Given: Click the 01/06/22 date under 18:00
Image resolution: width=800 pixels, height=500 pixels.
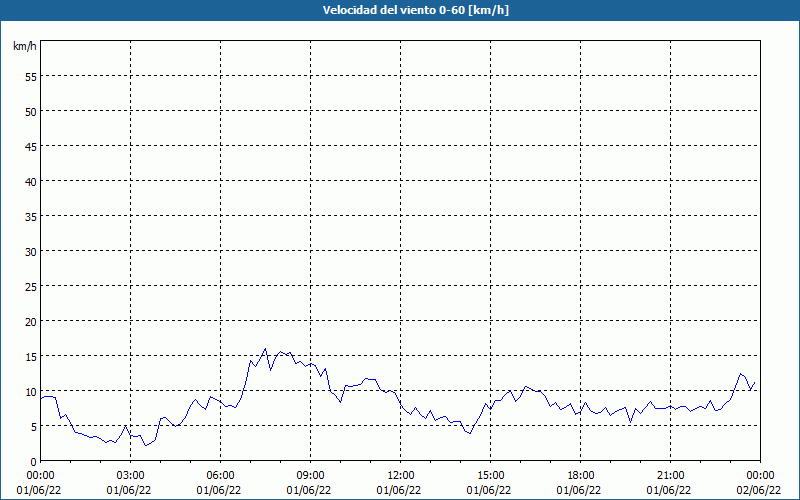Looking at the screenshot, I should point(579,490).
